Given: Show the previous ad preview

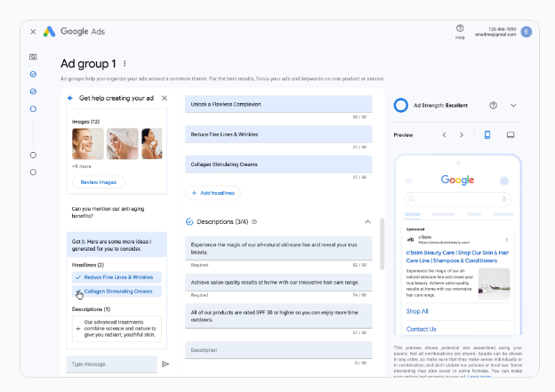Looking at the screenshot, I should click(x=444, y=135).
